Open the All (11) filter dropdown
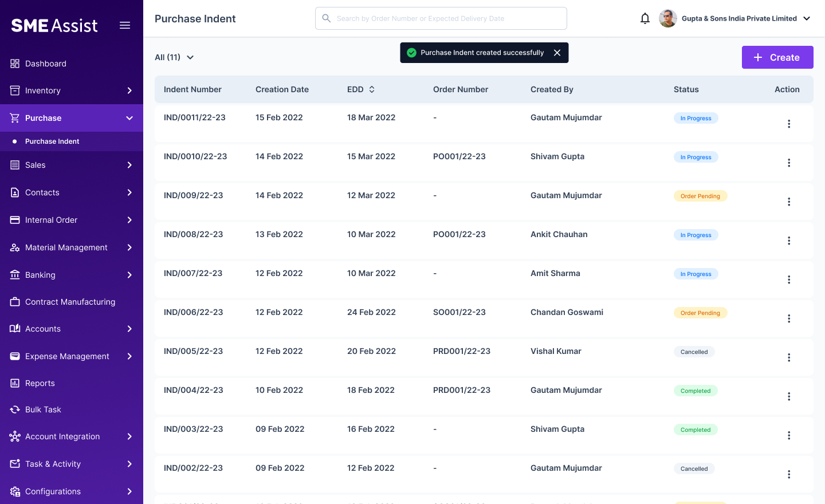Screen dimensions: 825x504 coord(174,57)
